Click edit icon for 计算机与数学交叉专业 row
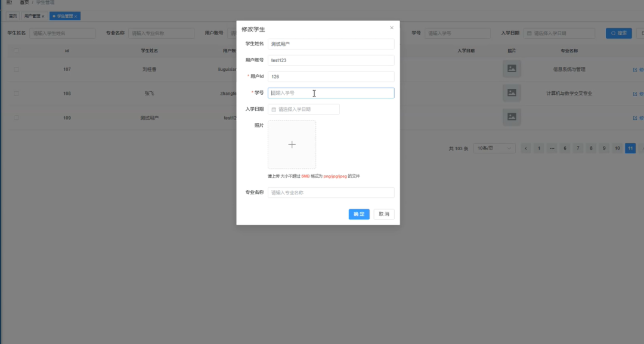This screenshot has height=344, width=644. [x=636, y=94]
